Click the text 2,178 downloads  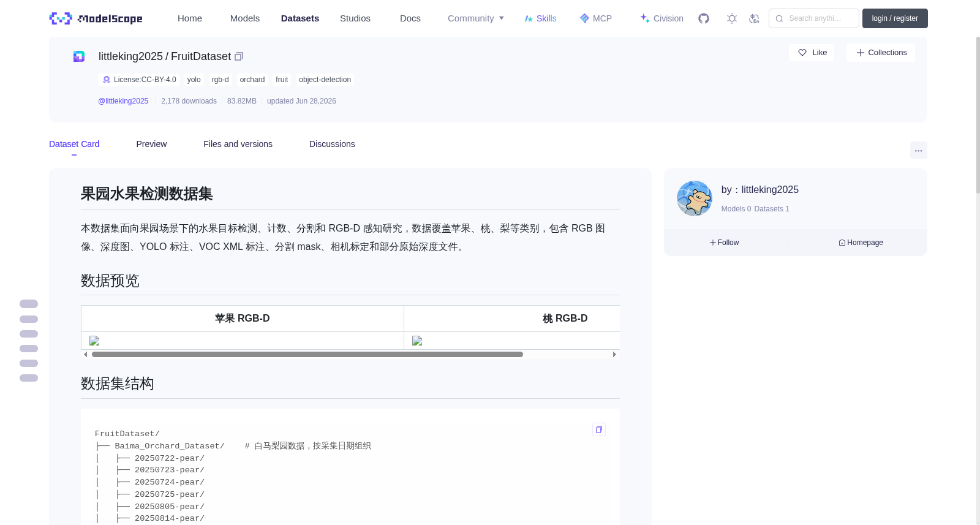tap(189, 101)
